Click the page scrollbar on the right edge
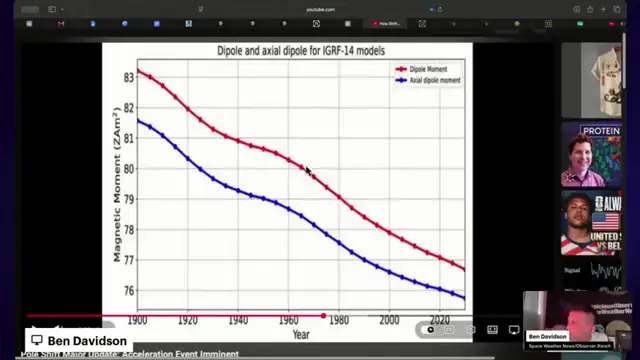The height and width of the screenshot is (360, 640). pyautogui.click(x=624, y=61)
